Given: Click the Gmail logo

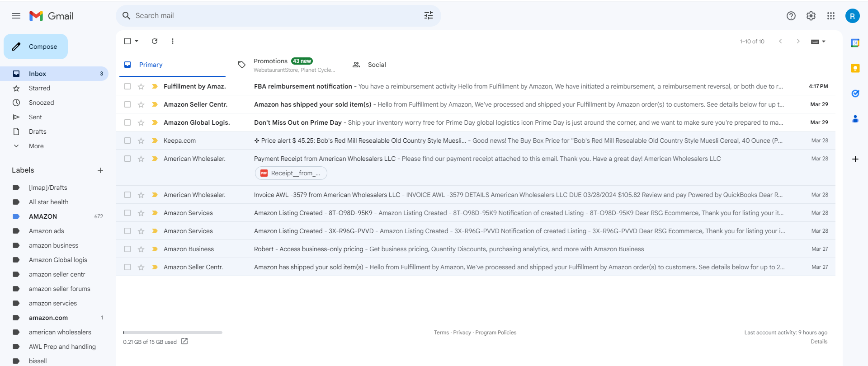Looking at the screenshot, I should [x=52, y=16].
